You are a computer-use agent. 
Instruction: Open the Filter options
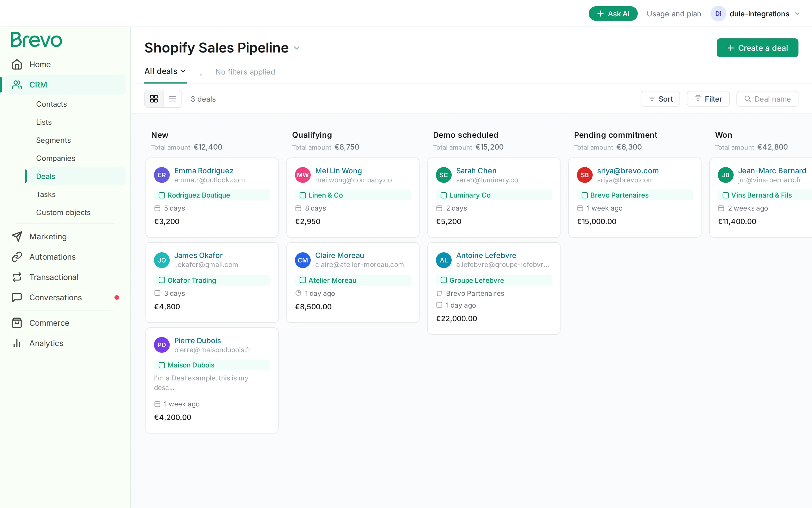click(x=708, y=99)
